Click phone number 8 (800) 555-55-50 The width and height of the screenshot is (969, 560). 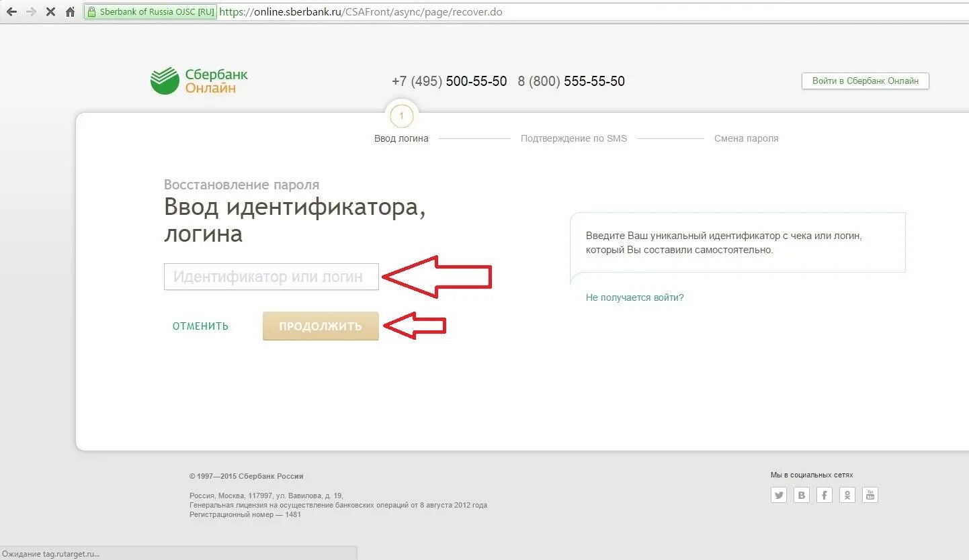point(571,81)
